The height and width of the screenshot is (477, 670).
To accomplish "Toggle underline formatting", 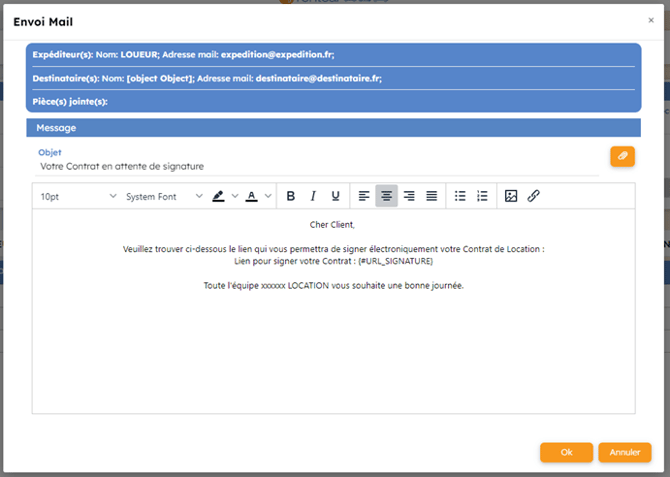I will (336, 196).
